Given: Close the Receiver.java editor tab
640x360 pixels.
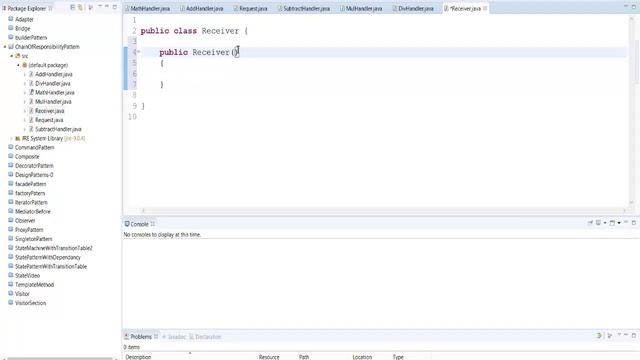Looking at the screenshot, I should 485,8.
